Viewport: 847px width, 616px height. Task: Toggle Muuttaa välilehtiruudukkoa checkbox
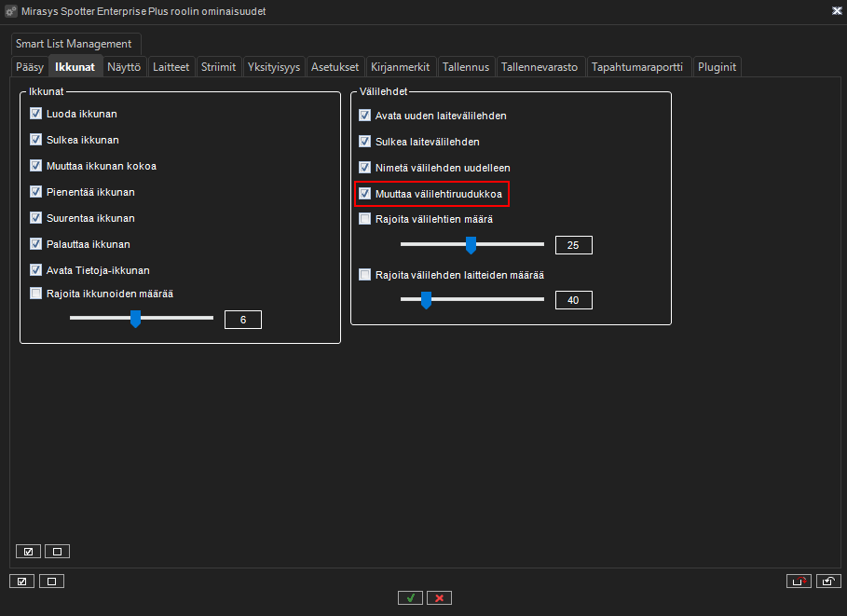365,194
